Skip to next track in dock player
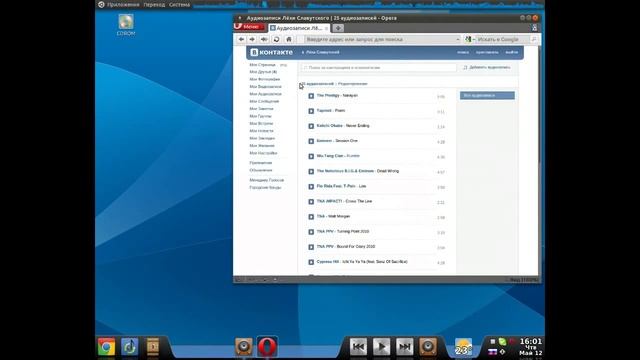640x360 pixels. pyautogui.click(x=404, y=347)
